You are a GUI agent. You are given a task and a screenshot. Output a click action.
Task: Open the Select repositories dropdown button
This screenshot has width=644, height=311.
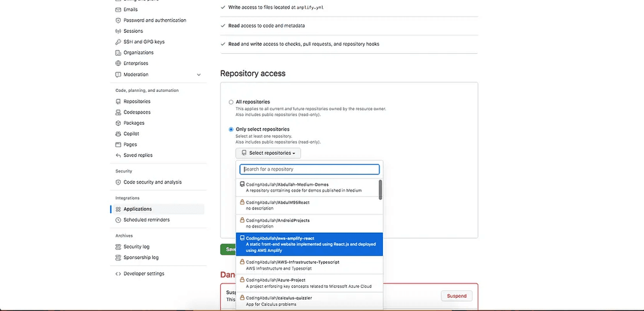[x=268, y=153]
